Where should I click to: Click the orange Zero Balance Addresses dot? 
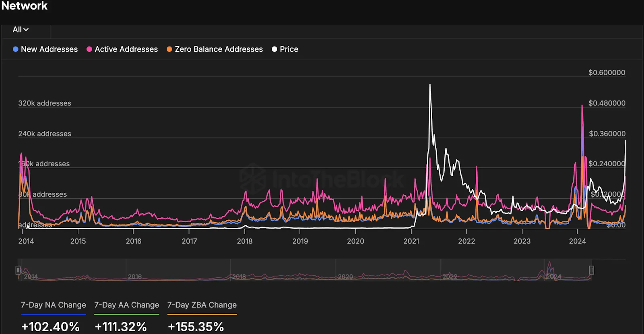[169, 49]
